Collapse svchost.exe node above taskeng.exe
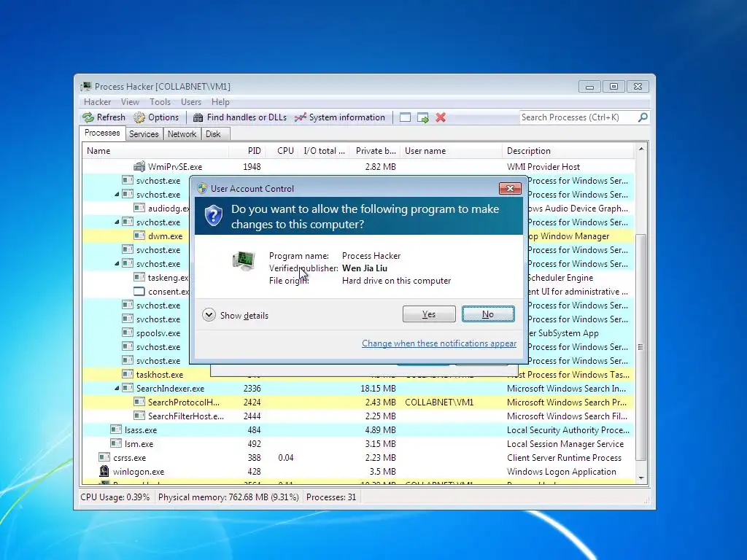 coord(117,263)
